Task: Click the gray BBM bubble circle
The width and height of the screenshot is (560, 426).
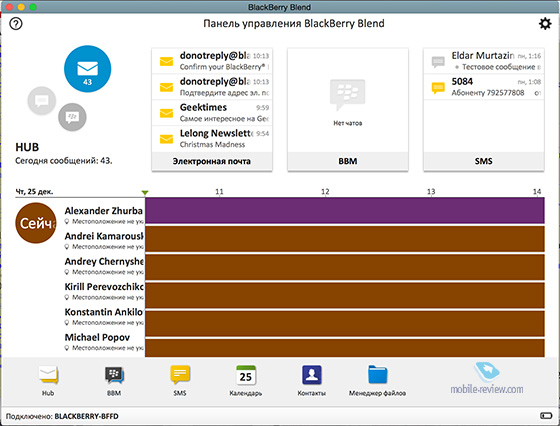Action: [x=72, y=117]
